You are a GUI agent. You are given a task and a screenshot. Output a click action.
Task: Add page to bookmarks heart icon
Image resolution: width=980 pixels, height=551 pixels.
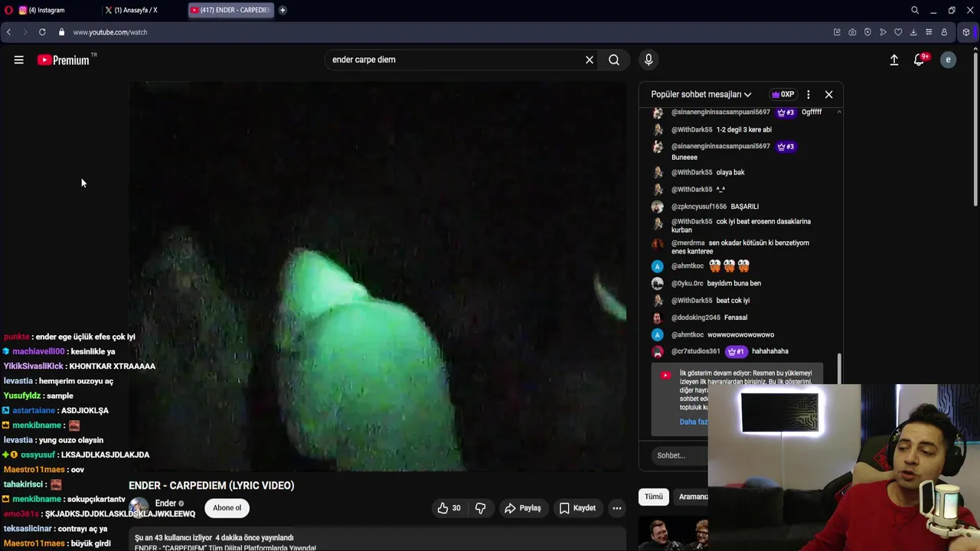pos(898,32)
